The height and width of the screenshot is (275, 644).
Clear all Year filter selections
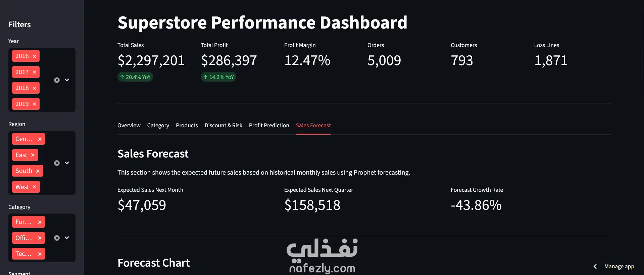(x=57, y=80)
